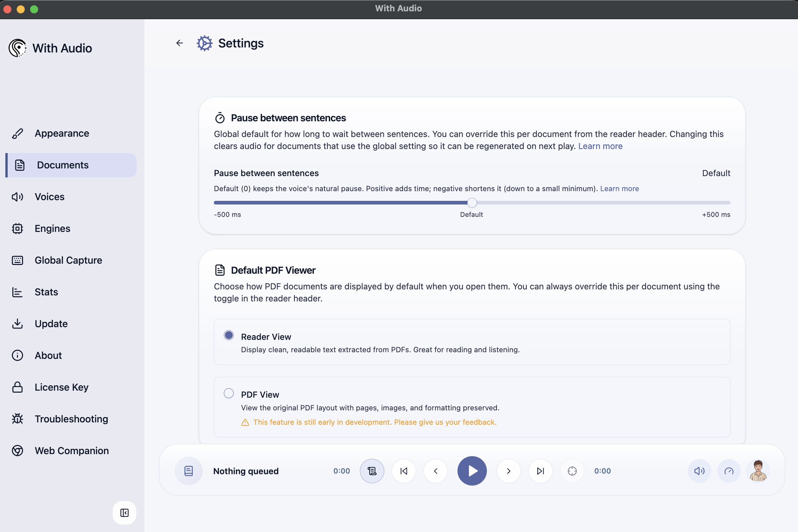The height and width of the screenshot is (532, 798).
Task: Collapse the sidebar panel
Action: (125, 513)
